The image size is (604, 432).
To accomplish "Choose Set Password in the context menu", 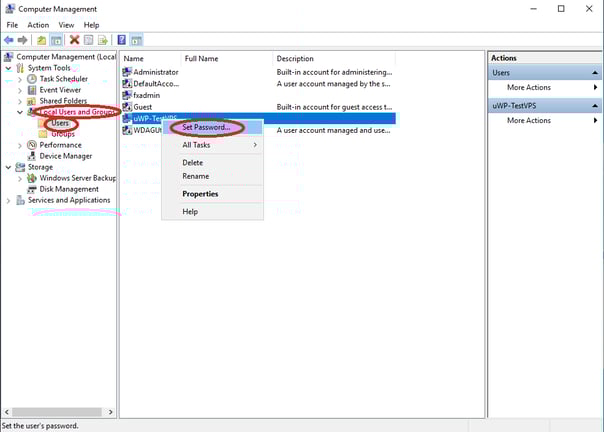I will point(206,128).
